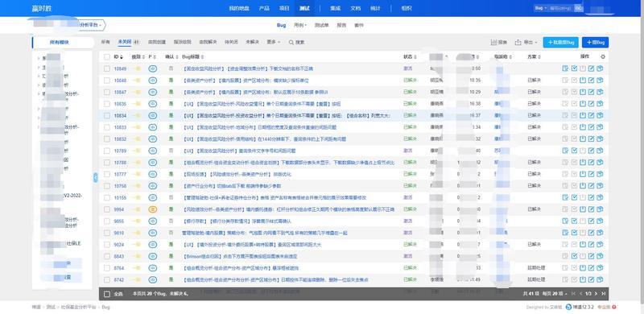Check the 全选 checkbox in the footer
Screen dimensions: 644x314
(107, 294)
